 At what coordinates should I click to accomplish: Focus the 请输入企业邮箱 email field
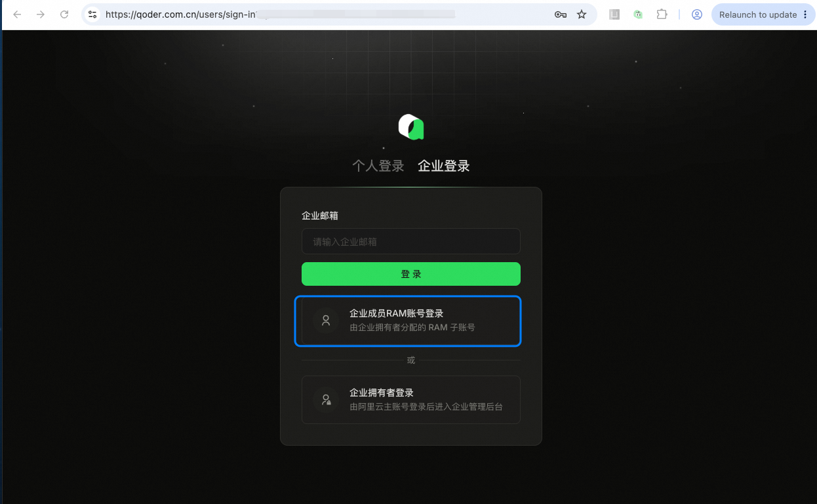pyautogui.click(x=411, y=241)
